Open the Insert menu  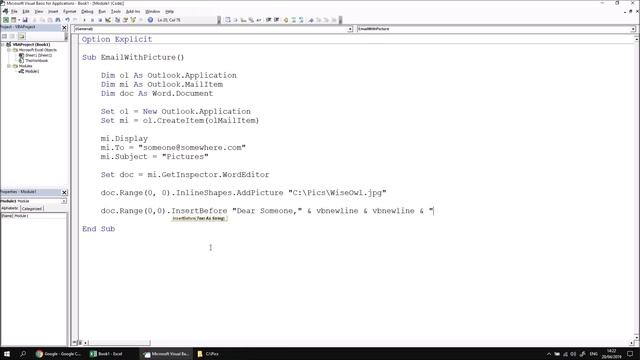coord(53,11)
